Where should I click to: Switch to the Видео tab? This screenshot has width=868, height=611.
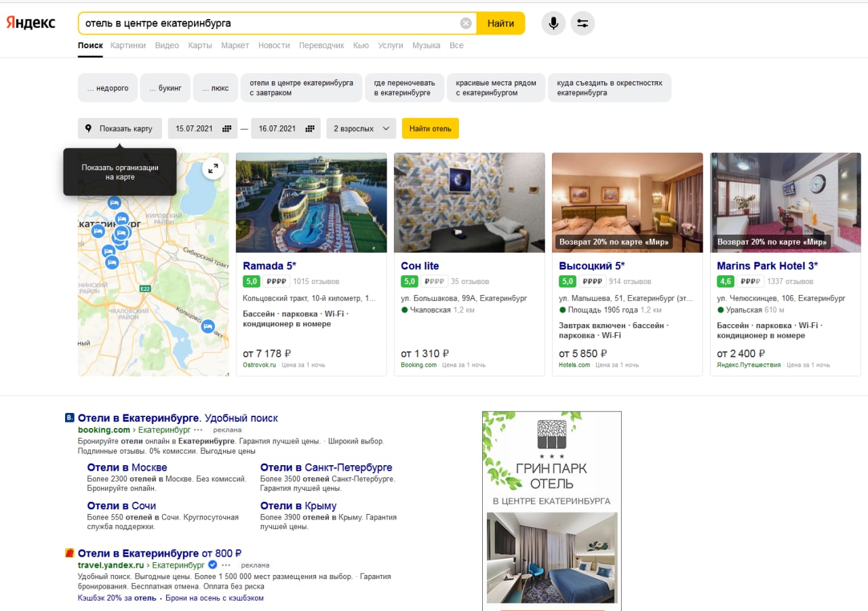[167, 45]
